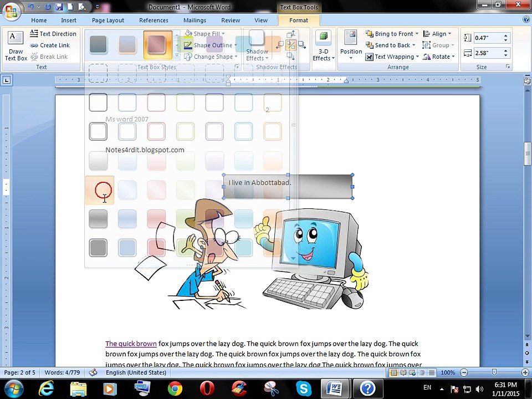Switch to Page Layout tab
This screenshot has width=532, height=399.
click(x=108, y=21)
